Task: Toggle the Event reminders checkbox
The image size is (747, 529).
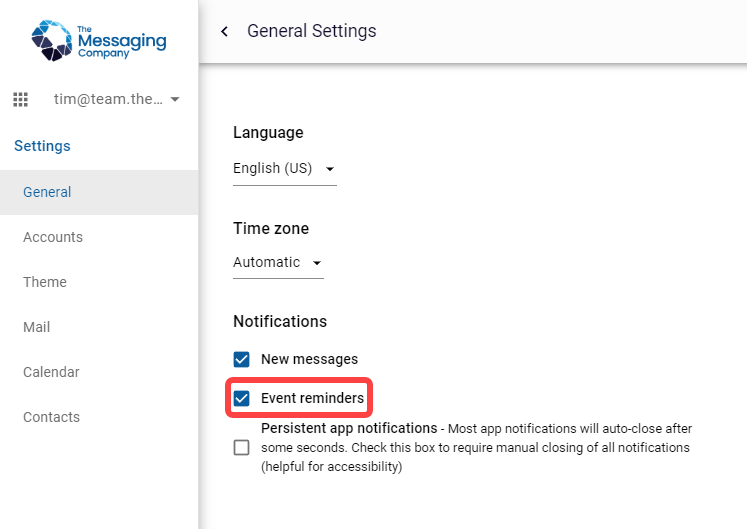Action: coord(242,398)
